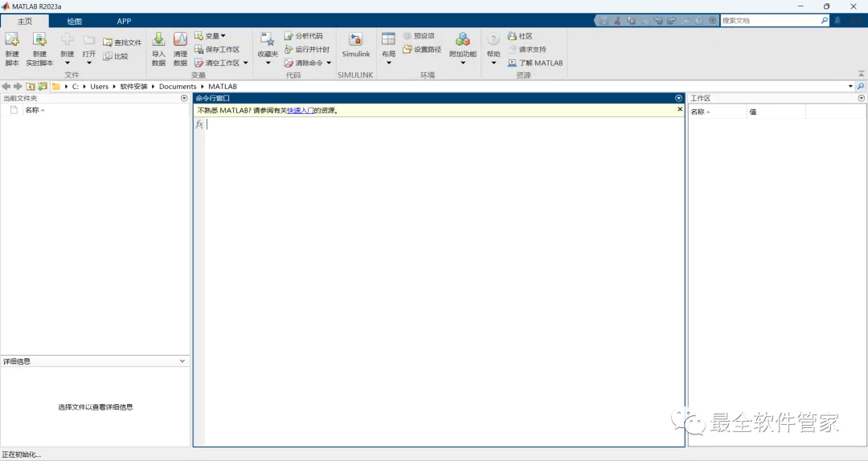Click Documents in the folder path
This screenshot has height=461, width=868.
click(178, 86)
